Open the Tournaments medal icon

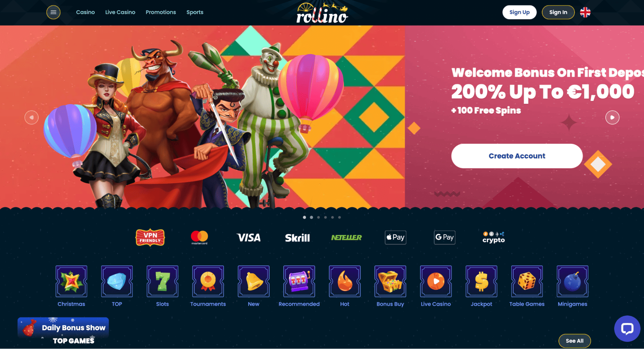(x=208, y=281)
